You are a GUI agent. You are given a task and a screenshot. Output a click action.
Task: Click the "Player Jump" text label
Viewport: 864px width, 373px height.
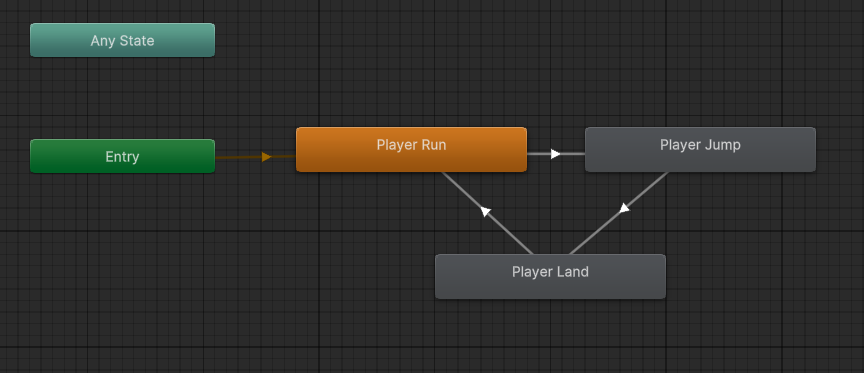(x=700, y=145)
